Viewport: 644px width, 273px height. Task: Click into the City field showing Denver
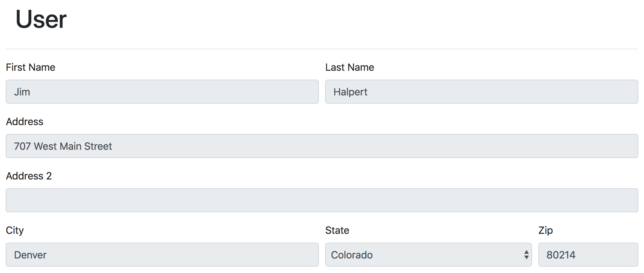click(162, 255)
